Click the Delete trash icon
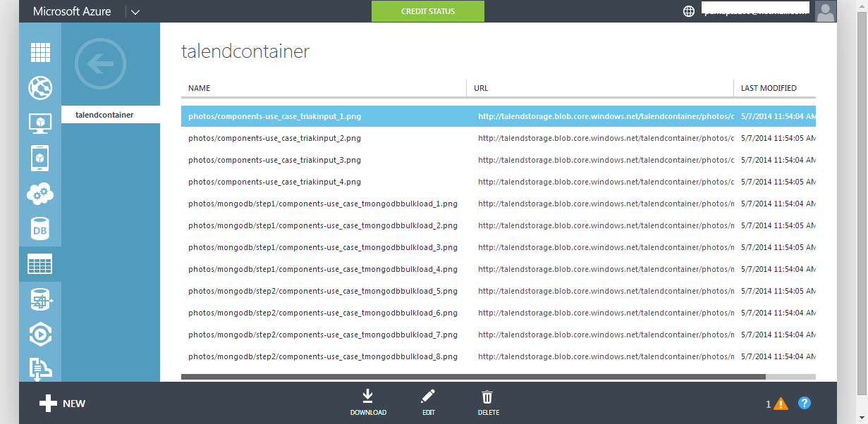 point(488,397)
